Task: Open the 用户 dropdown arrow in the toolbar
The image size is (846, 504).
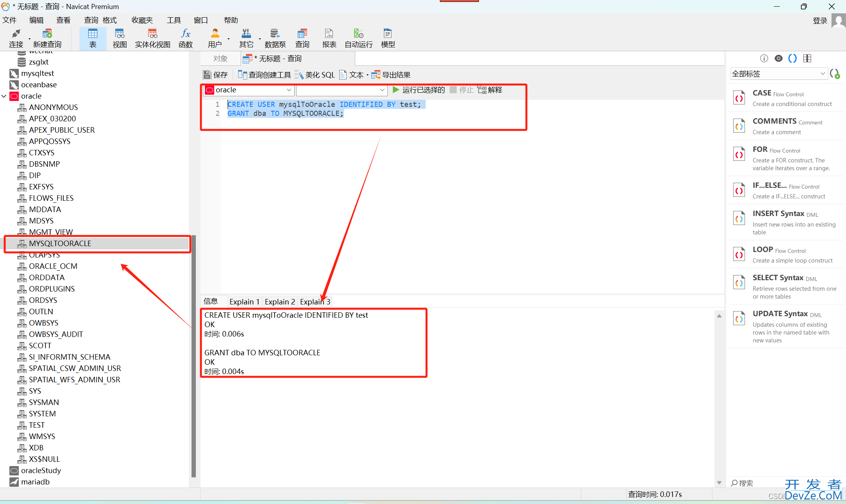Action: (x=228, y=39)
